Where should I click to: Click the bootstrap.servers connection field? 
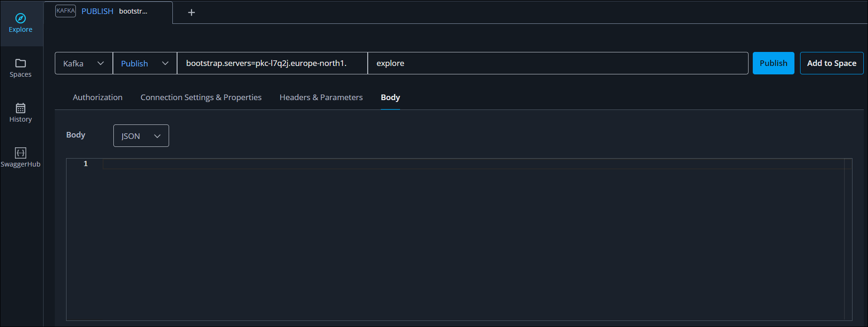click(272, 63)
